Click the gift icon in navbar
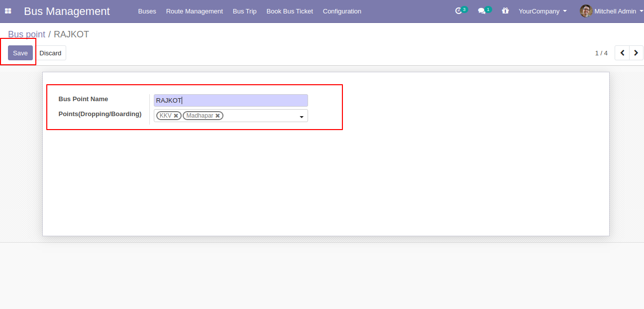Viewport: 644px width, 309px height. pos(505,10)
